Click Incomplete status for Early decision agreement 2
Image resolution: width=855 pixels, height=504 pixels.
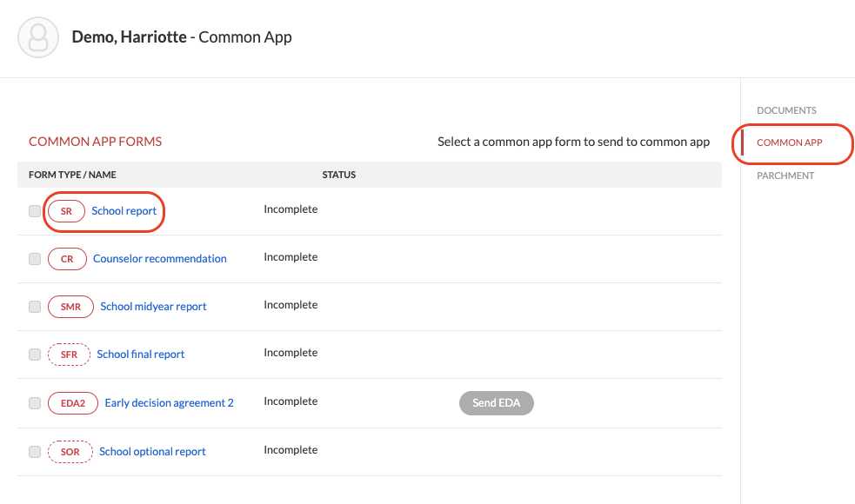pos(291,401)
